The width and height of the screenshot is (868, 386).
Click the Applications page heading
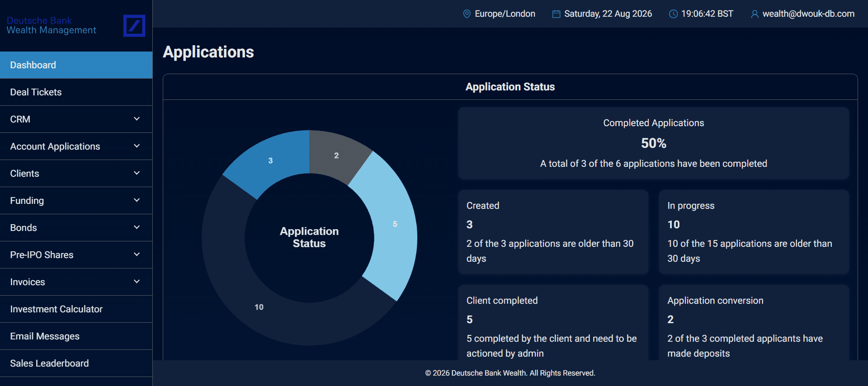click(208, 52)
